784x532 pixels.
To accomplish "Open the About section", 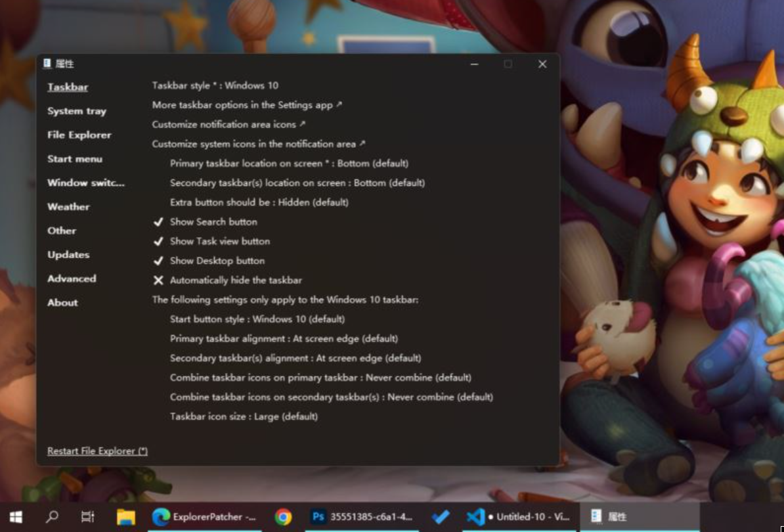I will (x=62, y=303).
